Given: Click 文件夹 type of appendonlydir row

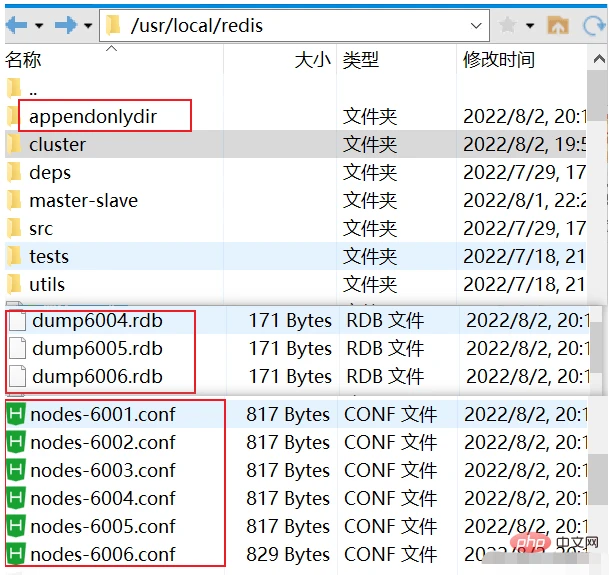Looking at the screenshot, I should (370, 117).
